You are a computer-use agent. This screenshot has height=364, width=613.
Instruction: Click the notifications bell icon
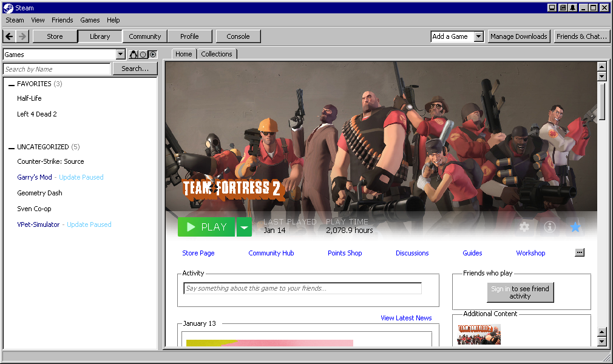point(572,8)
